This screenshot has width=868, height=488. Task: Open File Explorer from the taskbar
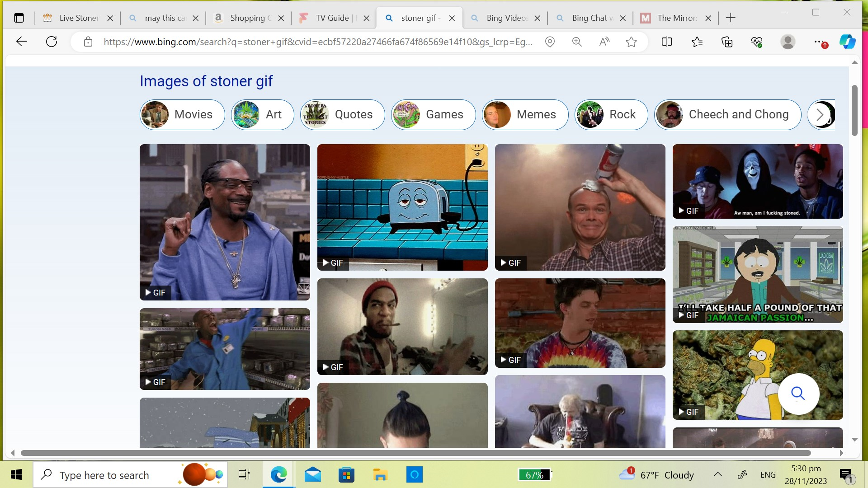[380, 475]
